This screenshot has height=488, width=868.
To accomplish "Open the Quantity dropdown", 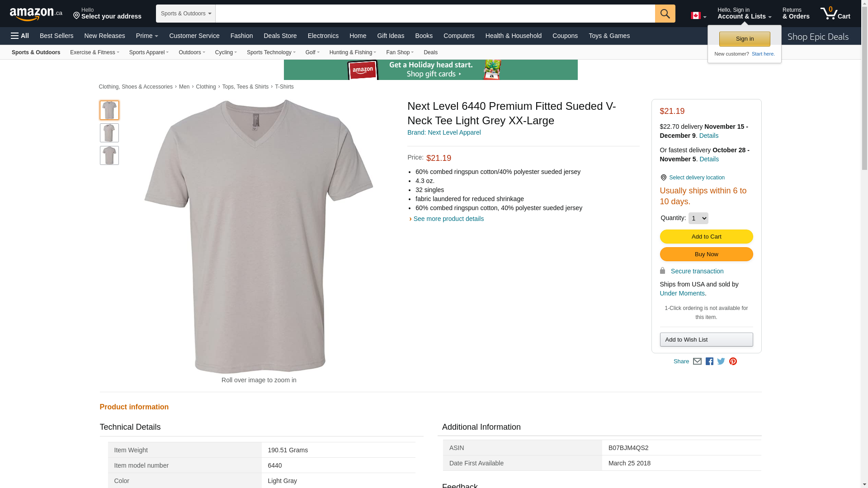I will pyautogui.click(x=698, y=218).
